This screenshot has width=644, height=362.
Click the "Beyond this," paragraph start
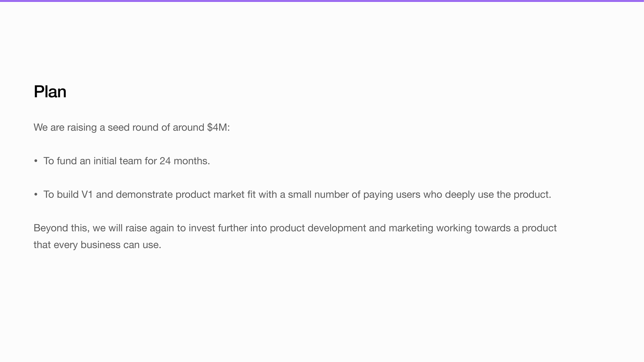pyautogui.click(x=62, y=228)
